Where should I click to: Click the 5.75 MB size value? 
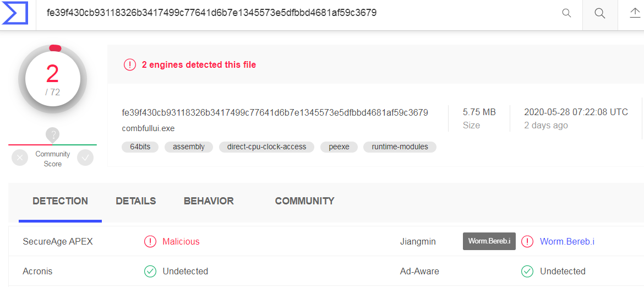coord(479,112)
